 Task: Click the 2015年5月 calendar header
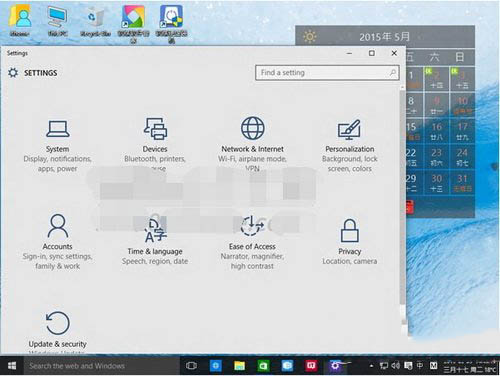point(385,37)
